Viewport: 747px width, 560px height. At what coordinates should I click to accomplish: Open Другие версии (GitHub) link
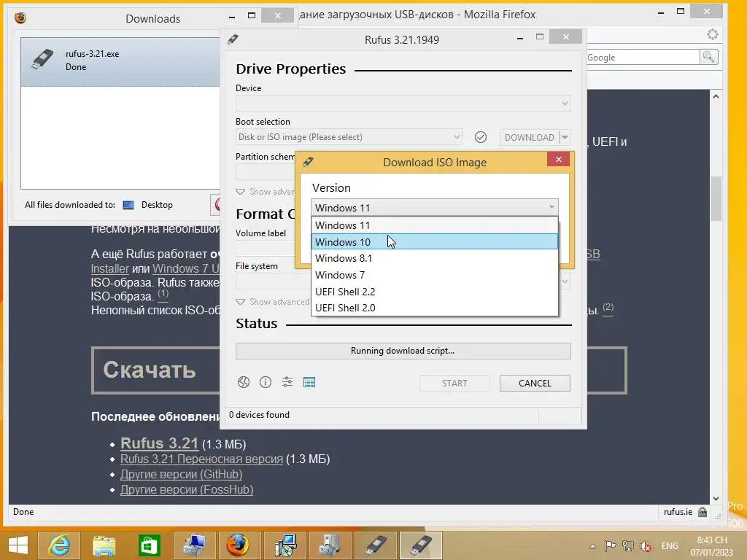(181, 474)
